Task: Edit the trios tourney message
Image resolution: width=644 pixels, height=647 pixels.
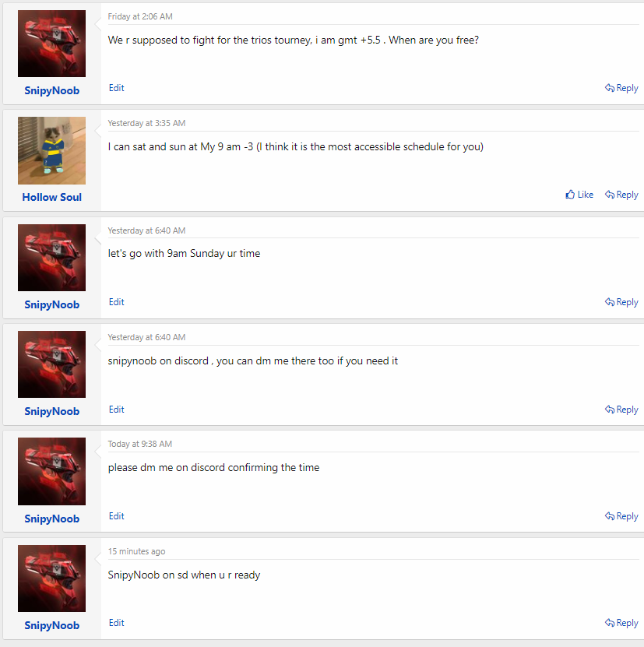Action: pos(116,88)
